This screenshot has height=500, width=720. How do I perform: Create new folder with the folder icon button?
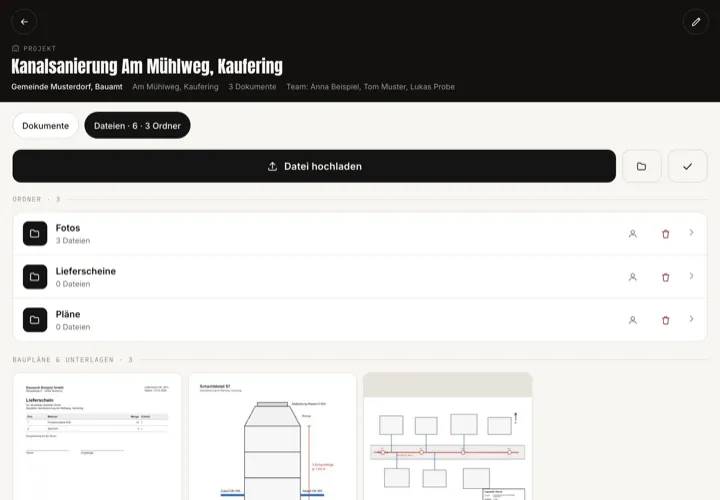click(641, 166)
